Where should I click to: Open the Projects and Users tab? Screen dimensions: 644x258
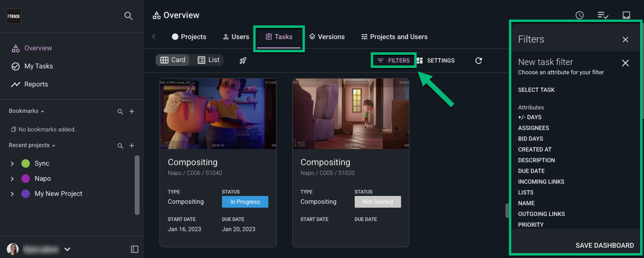[x=394, y=37]
